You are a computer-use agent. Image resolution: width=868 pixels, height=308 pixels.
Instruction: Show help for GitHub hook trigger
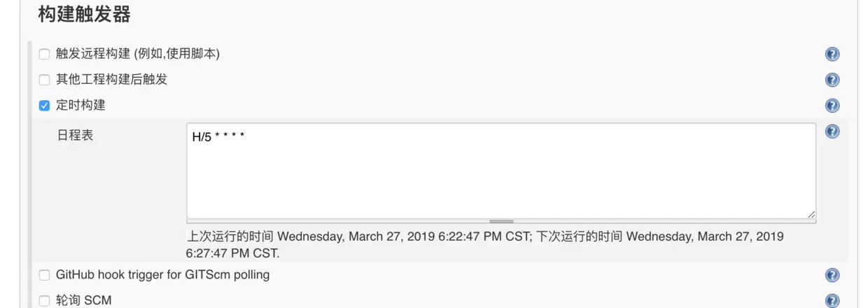[x=832, y=275]
